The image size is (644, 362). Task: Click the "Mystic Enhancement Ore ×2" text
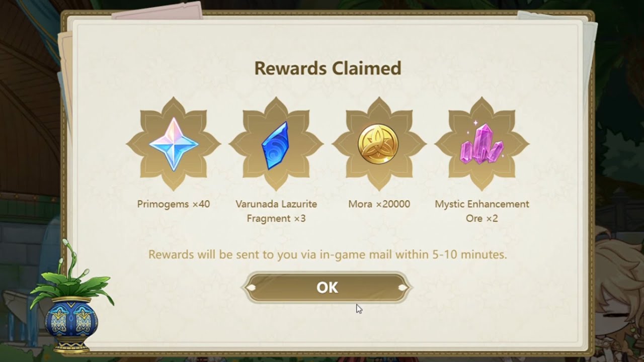tap(482, 211)
